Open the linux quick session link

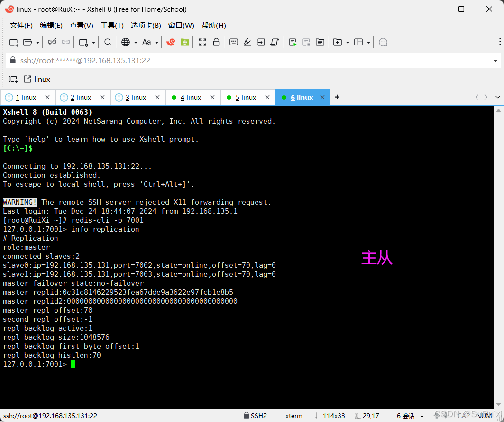[37, 79]
